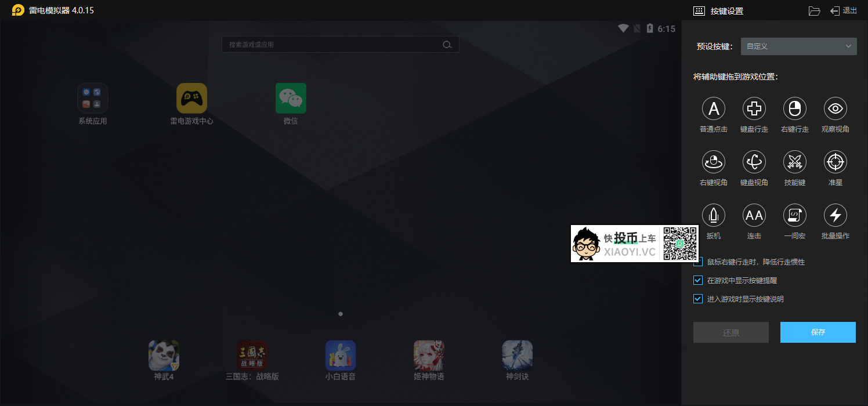Viewport: 868px width, 406px height.
Task: Select the 键盘行走 D-pad icon
Action: coord(754,108)
